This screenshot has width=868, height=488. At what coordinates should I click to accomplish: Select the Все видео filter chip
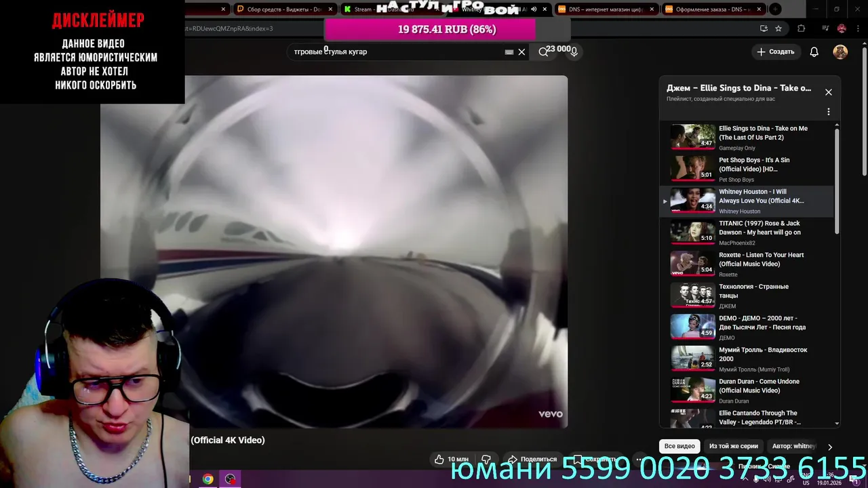pos(679,446)
